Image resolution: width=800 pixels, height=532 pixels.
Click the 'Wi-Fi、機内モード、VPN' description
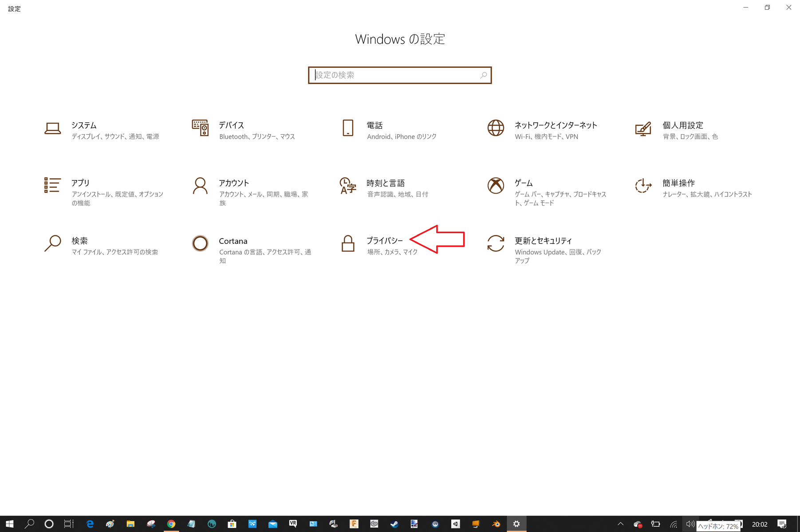[x=547, y=137]
